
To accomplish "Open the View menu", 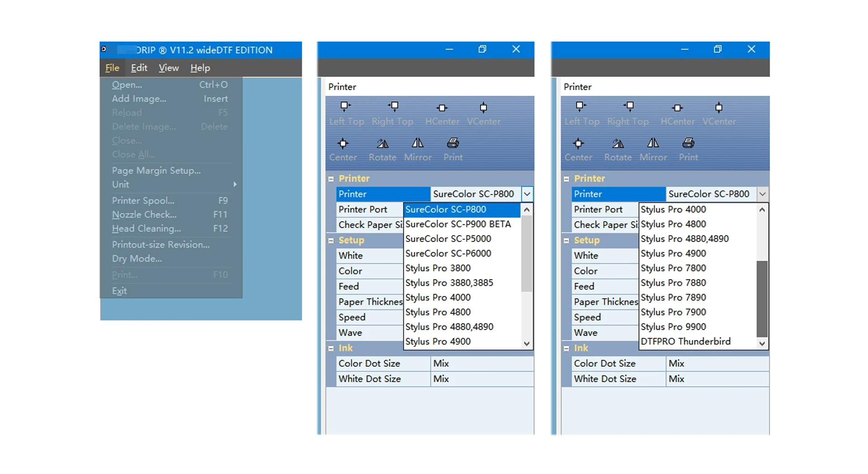I will coord(169,68).
